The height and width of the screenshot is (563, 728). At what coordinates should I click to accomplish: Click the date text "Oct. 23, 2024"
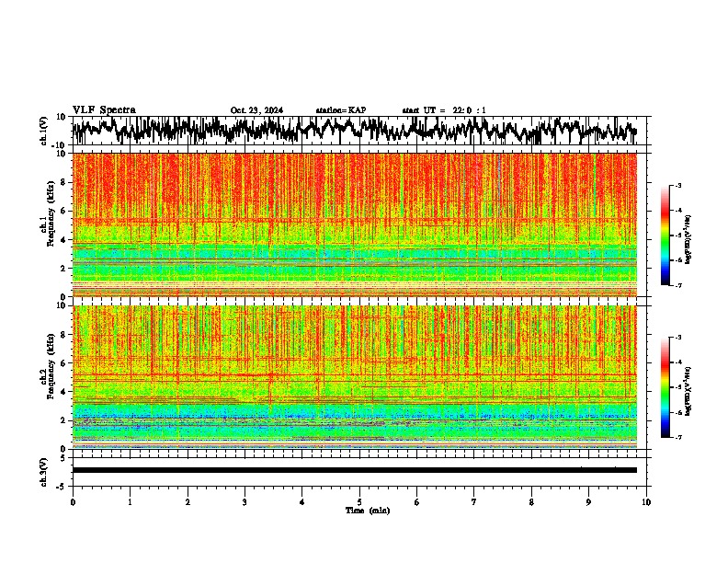coord(256,110)
